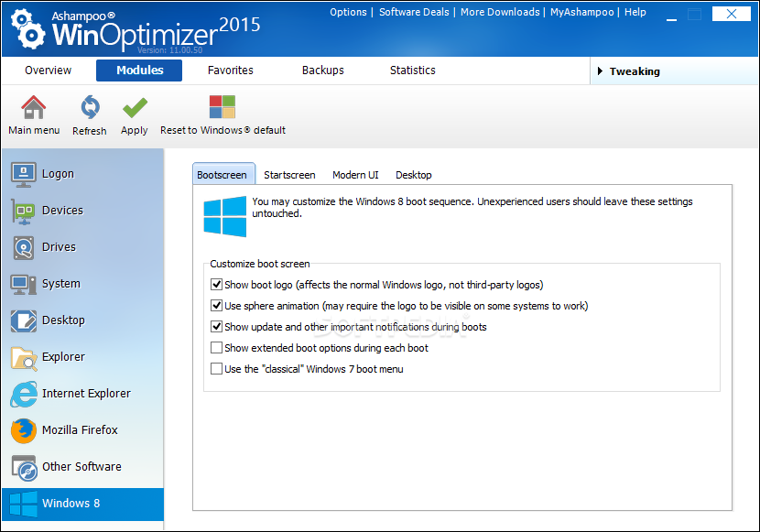Select the Other Software disc icon
The image size is (760, 532).
[24, 468]
